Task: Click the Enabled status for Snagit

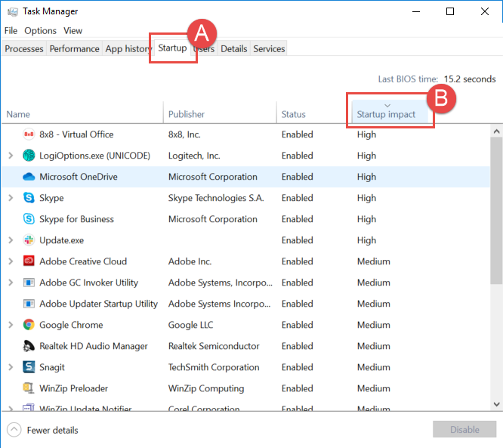Action: (297, 367)
